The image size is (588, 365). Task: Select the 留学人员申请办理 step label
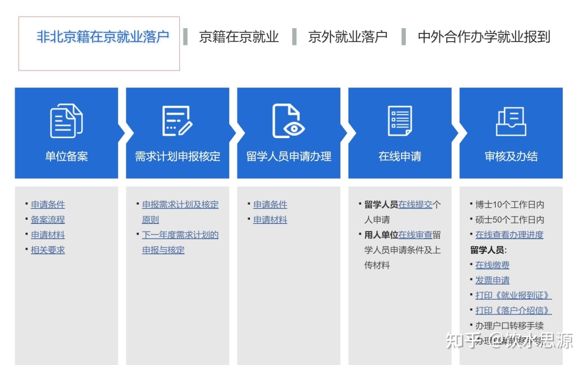(x=288, y=156)
